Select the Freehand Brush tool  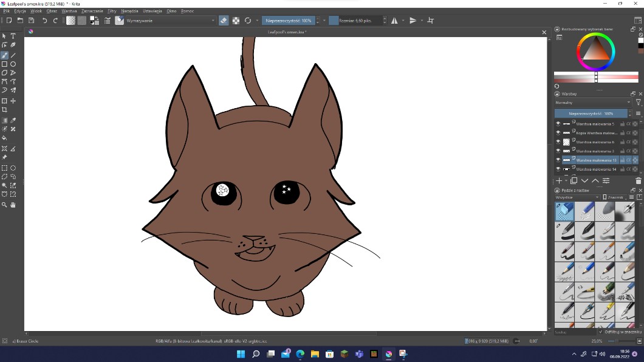click(4, 55)
